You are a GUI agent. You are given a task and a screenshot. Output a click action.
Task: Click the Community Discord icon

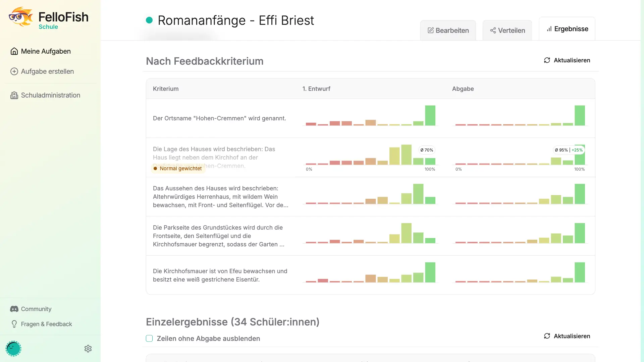pyautogui.click(x=14, y=309)
